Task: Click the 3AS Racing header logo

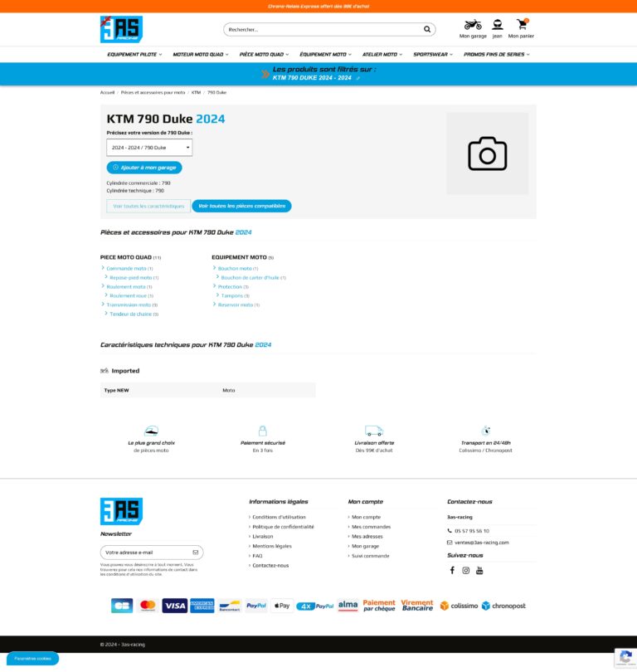Action: point(121,29)
